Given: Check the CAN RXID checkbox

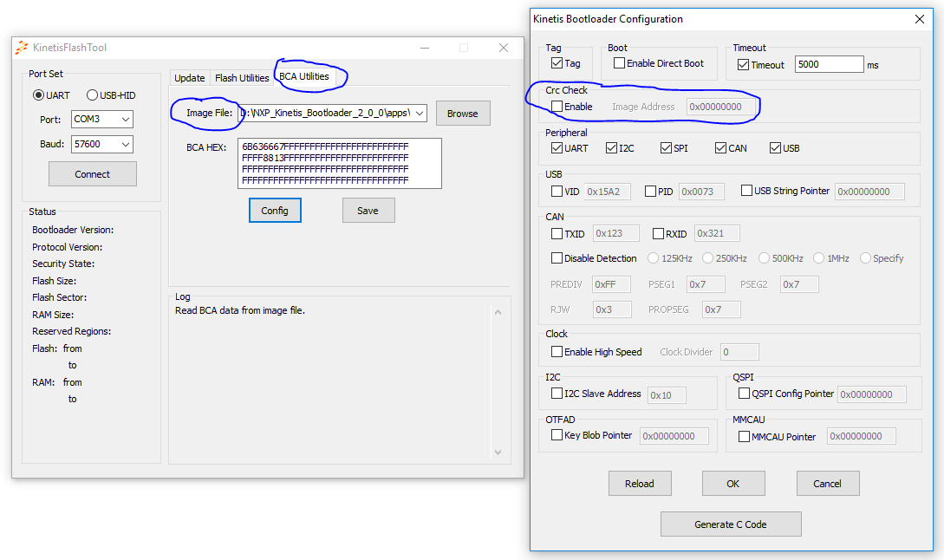Looking at the screenshot, I should pyautogui.click(x=658, y=234).
